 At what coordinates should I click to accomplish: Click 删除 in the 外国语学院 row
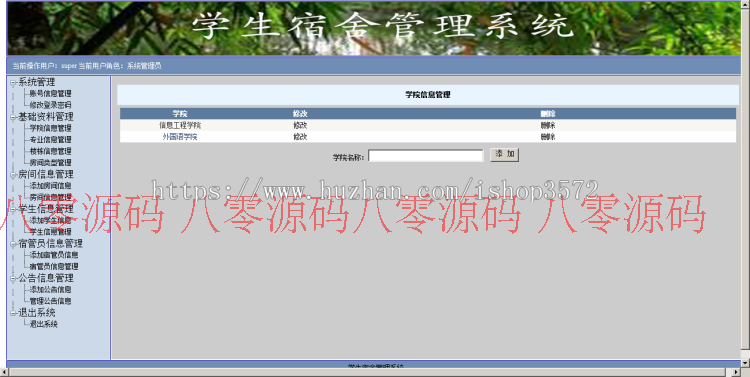pos(548,137)
